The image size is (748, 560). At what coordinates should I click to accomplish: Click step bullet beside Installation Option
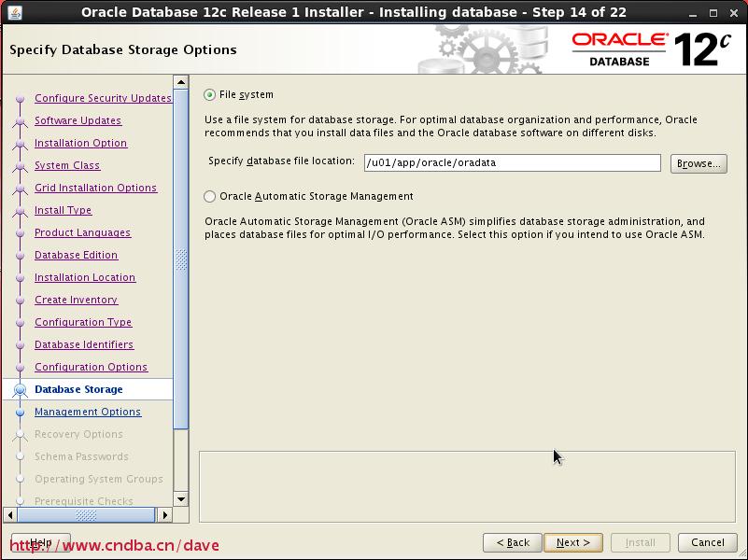[20, 144]
